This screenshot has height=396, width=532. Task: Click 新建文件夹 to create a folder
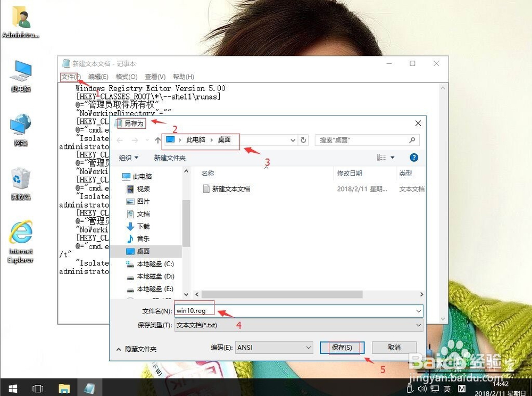[x=170, y=158]
